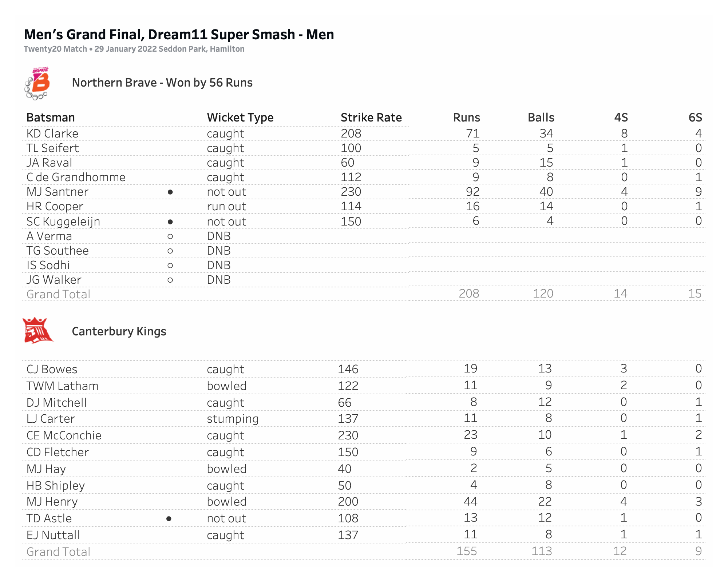Click the Men's Grand Final title
The width and height of the screenshot is (728, 582).
click(x=179, y=35)
